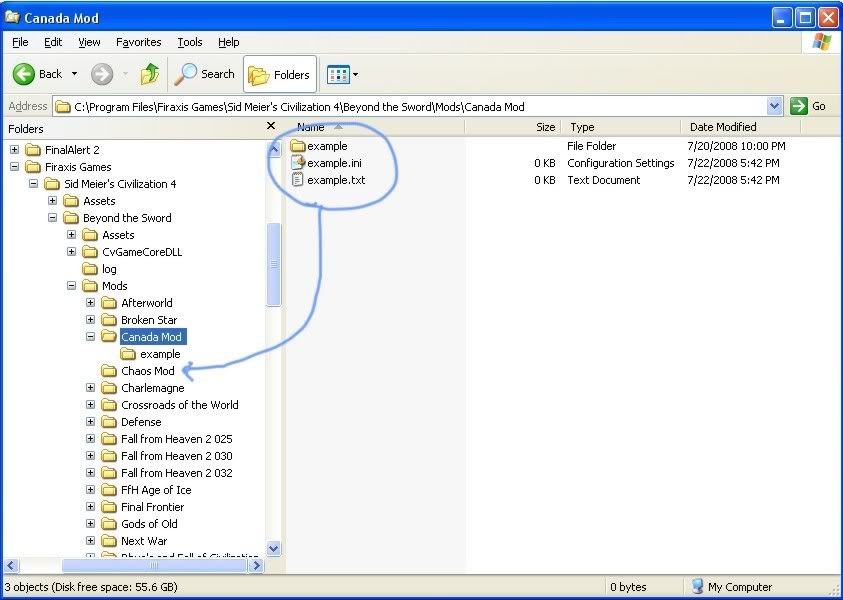Sort files by Type column
Viewport: 843px width, 600px height.
click(x=621, y=127)
